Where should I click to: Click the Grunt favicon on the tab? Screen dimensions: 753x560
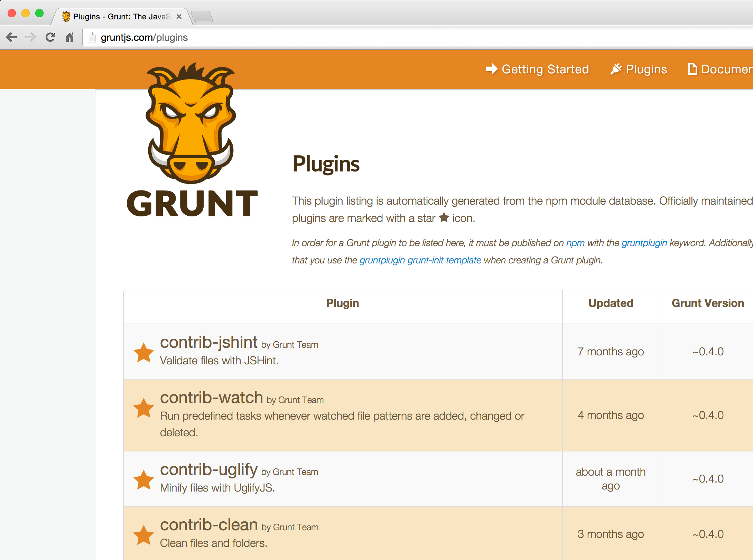(x=66, y=16)
